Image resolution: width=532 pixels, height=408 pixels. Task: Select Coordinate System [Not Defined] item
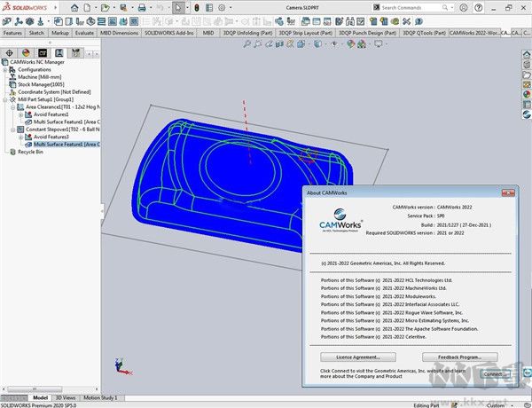(54, 92)
